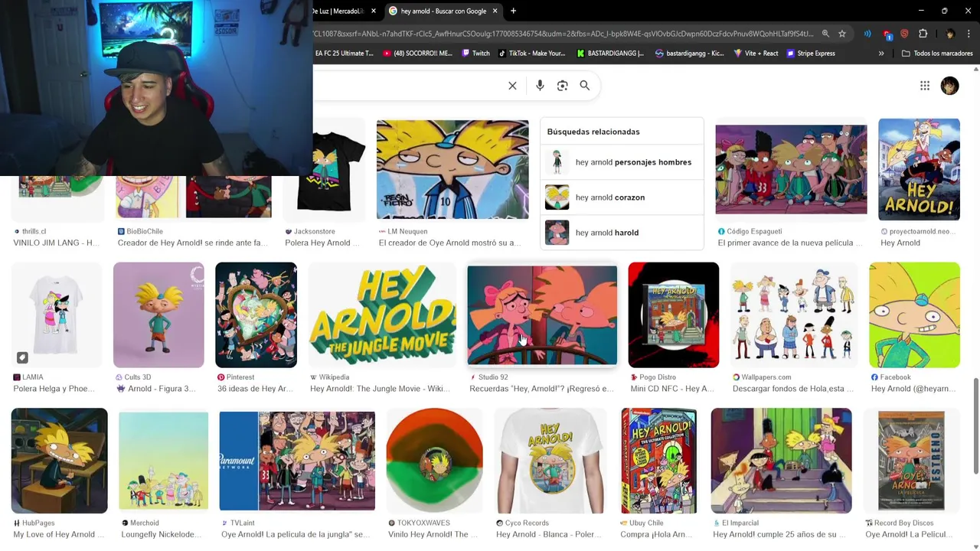Open the Wallpapers.com characters image
Viewport: 980px width, 551px height.
coord(794,315)
